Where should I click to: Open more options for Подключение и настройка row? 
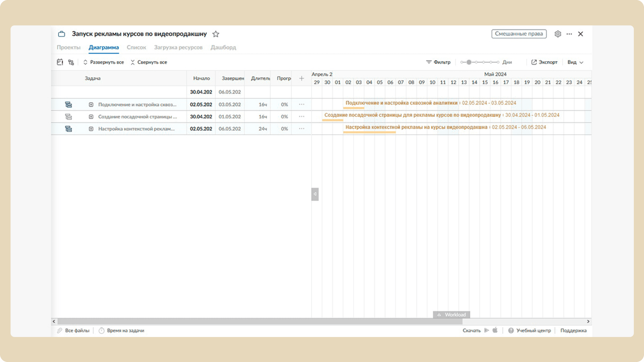point(301,105)
